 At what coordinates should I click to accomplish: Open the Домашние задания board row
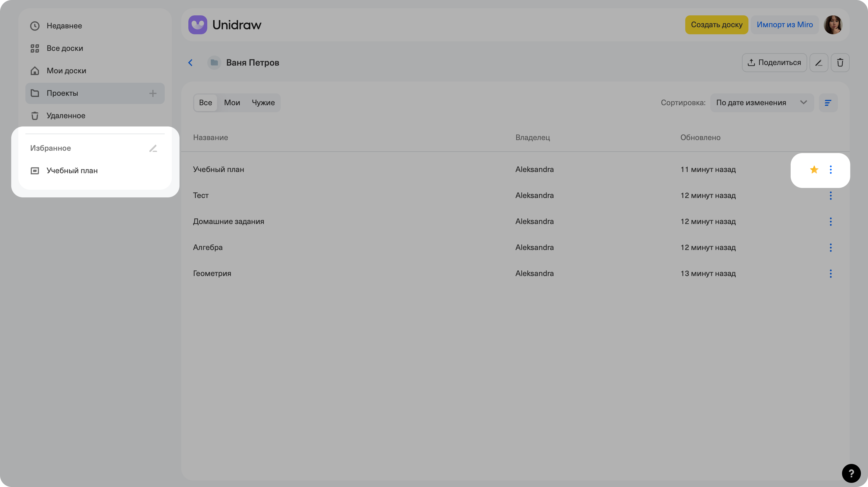[229, 222]
